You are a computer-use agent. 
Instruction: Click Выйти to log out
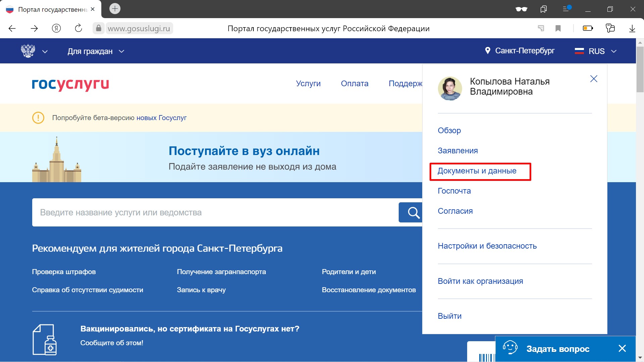click(449, 316)
